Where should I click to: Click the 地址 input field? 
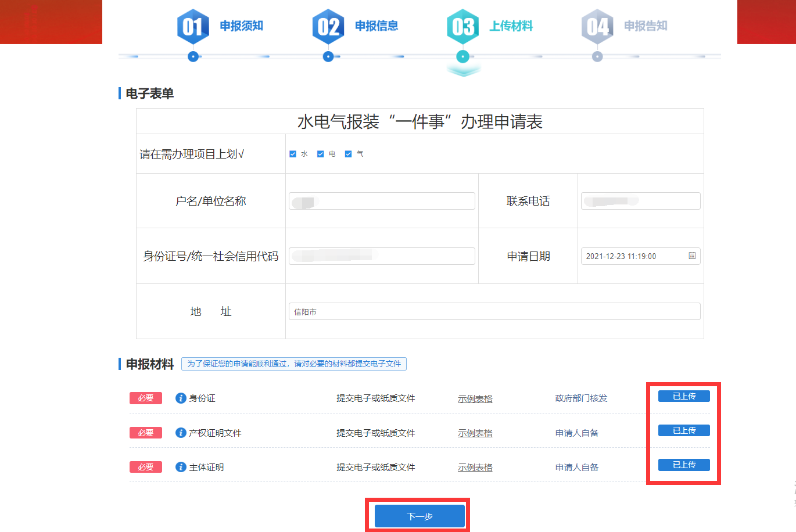point(494,311)
